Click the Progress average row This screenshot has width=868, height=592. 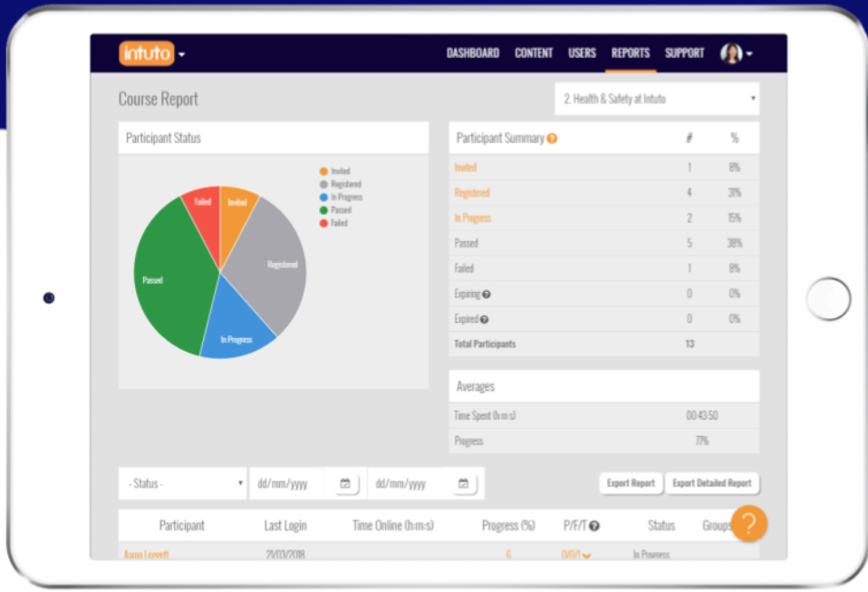tap(604, 442)
